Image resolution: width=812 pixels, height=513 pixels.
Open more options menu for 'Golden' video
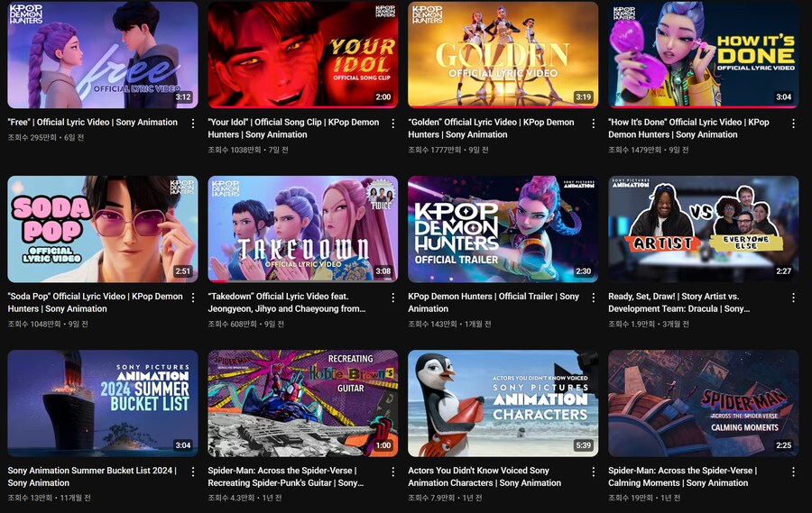pyautogui.click(x=593, y=124)
